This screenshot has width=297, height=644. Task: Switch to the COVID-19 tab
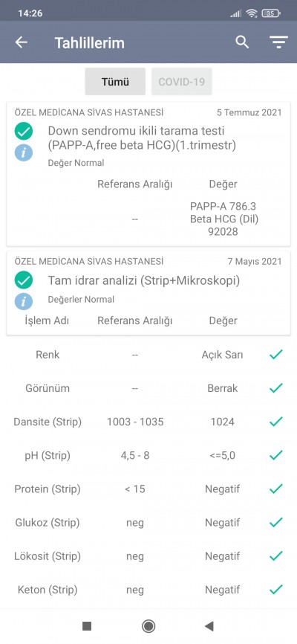pyautogui.click(x=182, y=82)
